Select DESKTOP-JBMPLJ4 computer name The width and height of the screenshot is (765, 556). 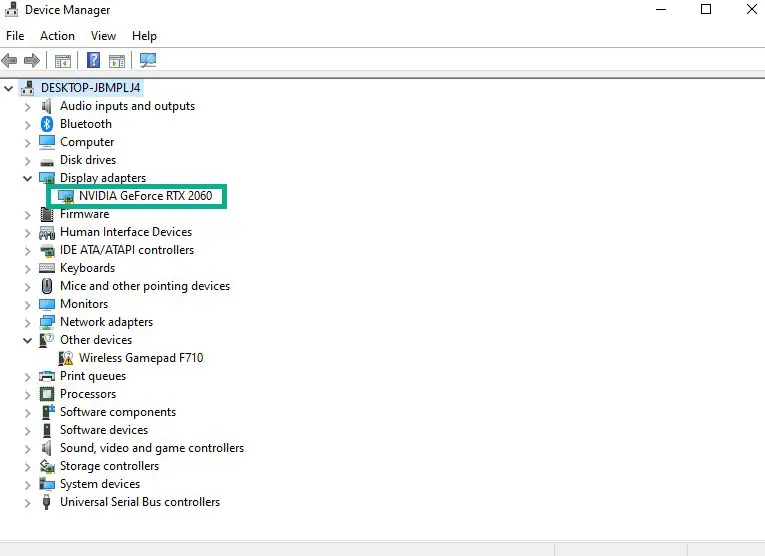(x=91, y=88)
